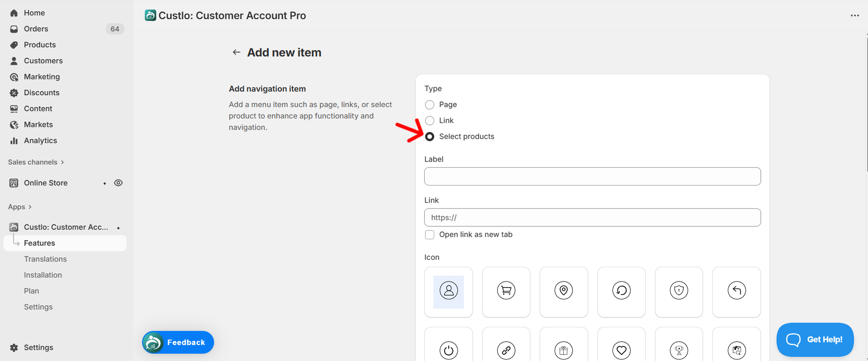This screenshot has height=361, width=868.
Task: Enable Open link as new tab checkbox
Action: [x=430, y=235]
